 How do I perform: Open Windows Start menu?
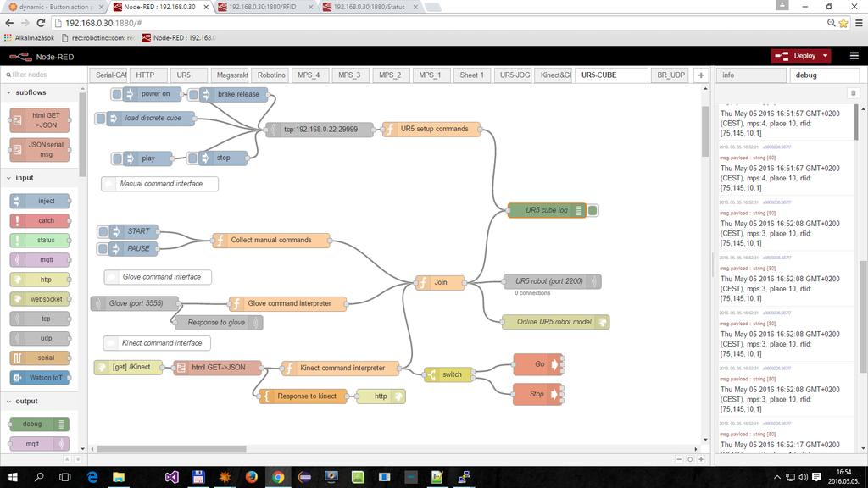click(13, 477)
